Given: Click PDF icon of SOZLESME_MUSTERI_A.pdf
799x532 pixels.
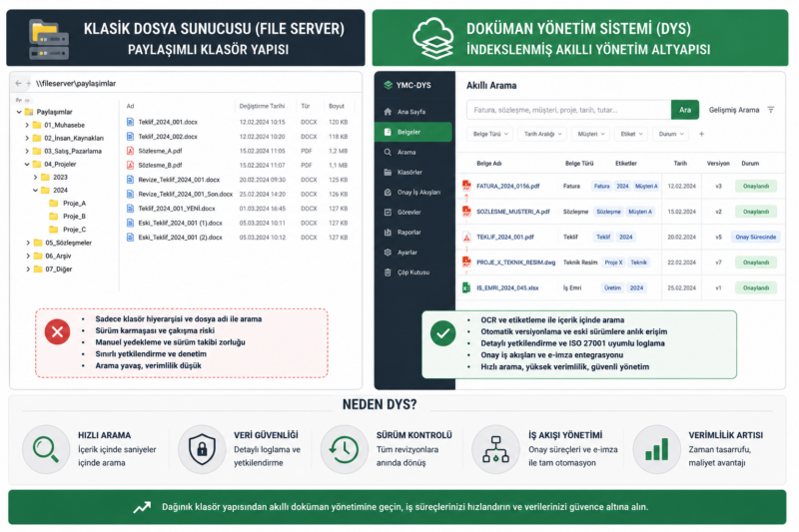Looking at the screenshot, I should tap(466, 212).
